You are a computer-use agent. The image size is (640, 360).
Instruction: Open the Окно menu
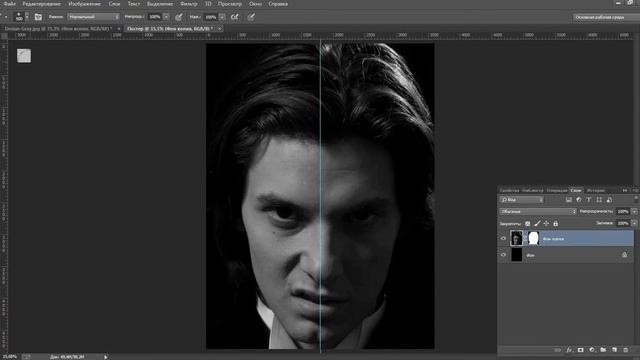coord(256,4)
